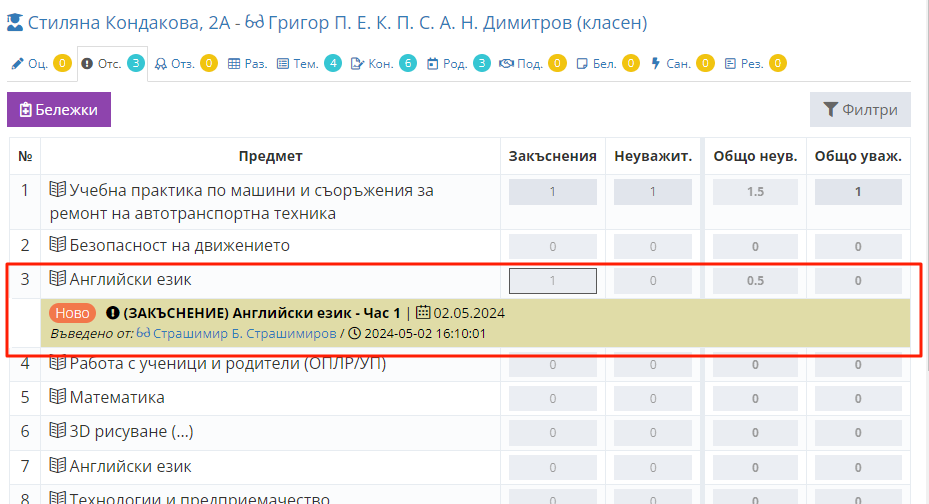Expand the Неуважит. count for Учебна практика
The image size is (929, 504).
[653, 192]
